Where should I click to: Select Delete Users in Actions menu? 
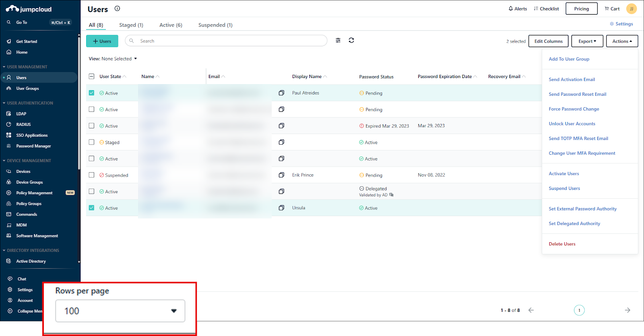pos(562,244)
